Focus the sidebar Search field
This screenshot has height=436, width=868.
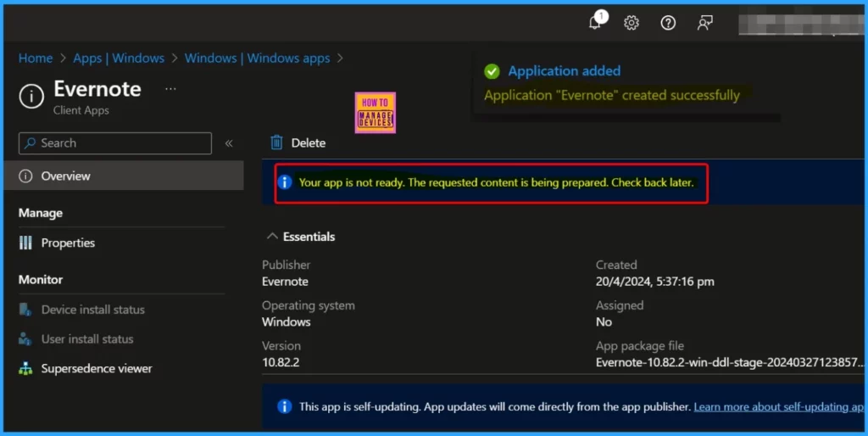[x=115, y=143]
